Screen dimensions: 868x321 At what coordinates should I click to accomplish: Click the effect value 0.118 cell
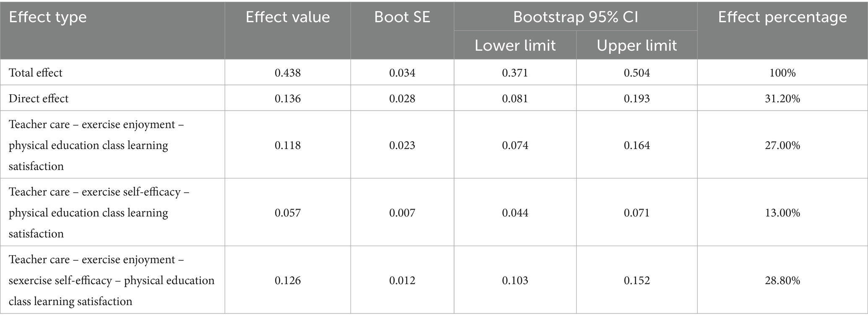pyautogui.click(x=288, y=145)
